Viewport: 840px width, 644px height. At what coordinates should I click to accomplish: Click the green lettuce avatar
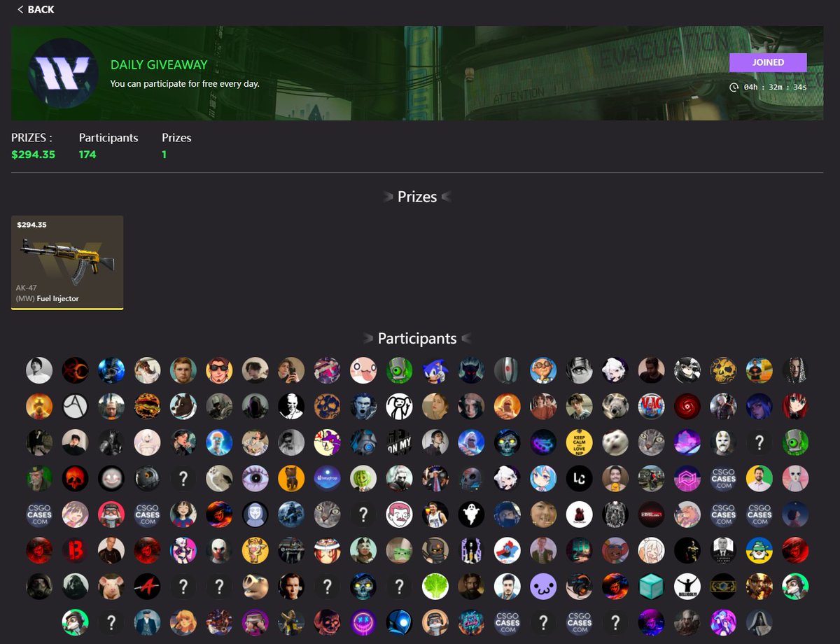pos(435,587)
